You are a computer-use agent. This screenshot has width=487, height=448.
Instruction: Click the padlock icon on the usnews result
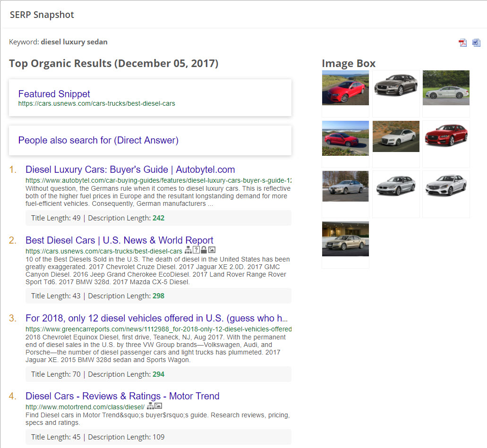(x=204, y=250)
